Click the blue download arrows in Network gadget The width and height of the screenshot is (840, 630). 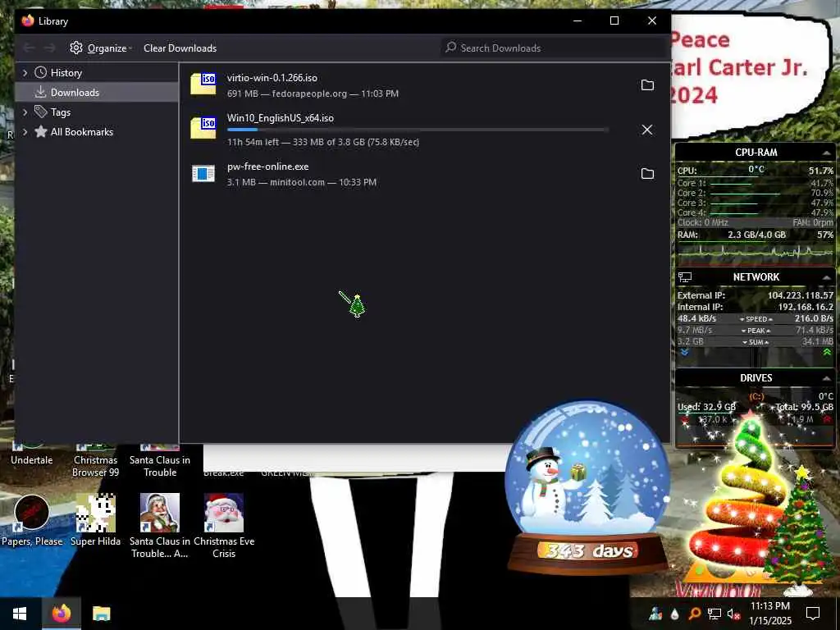coord(684,352)
